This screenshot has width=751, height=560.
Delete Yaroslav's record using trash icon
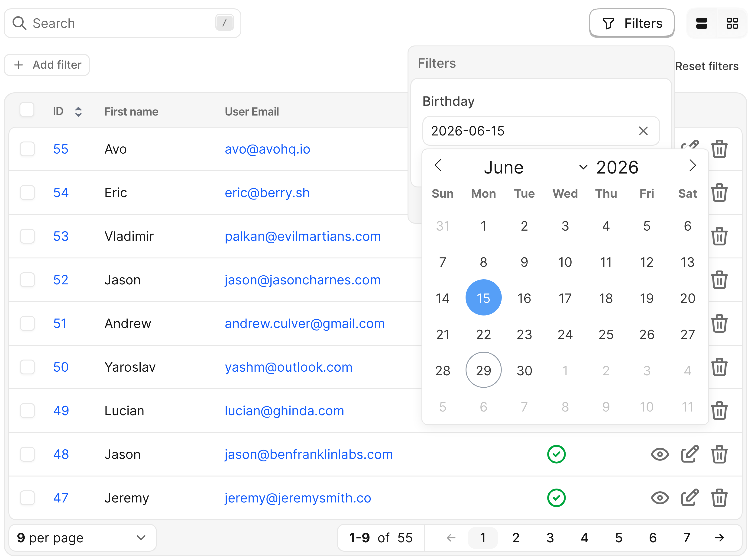[719, 367]
